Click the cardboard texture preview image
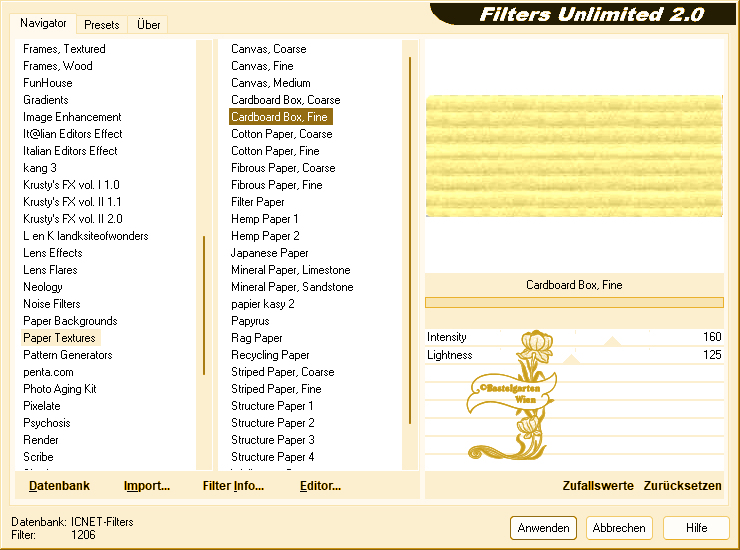This screenshot has height=550, width=740. pyautogui.click(x=574, y=156)
